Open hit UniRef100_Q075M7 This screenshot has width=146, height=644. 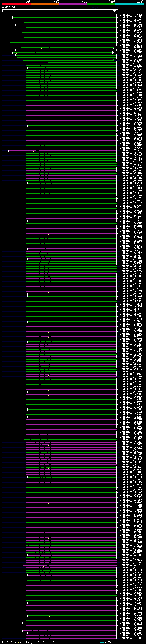(131, 52)
